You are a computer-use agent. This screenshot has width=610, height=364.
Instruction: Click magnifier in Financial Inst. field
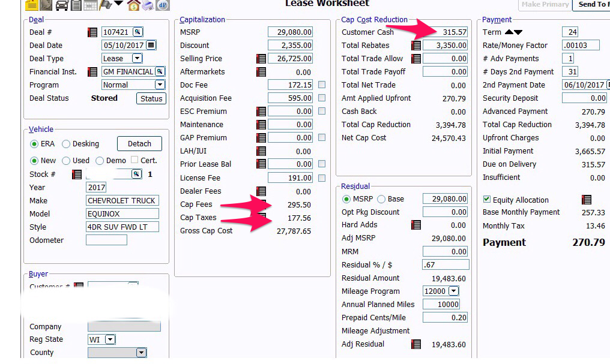[160, 71]
